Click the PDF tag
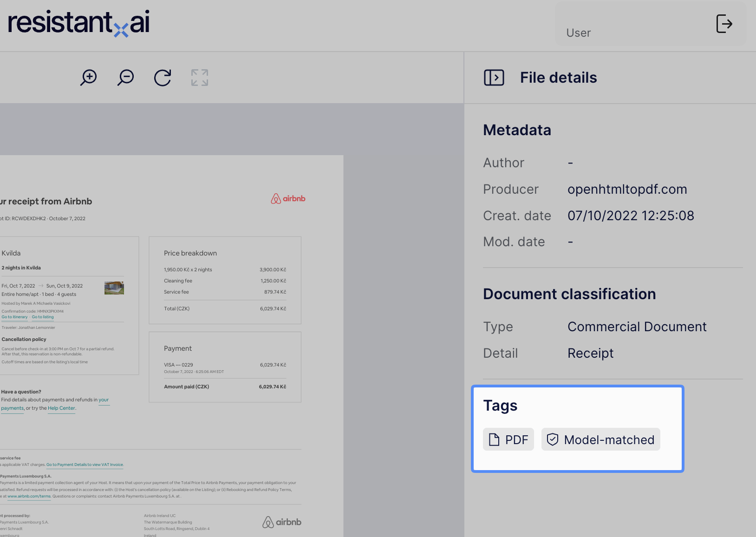This screenshot has height=537, width=756. [508, 439]
